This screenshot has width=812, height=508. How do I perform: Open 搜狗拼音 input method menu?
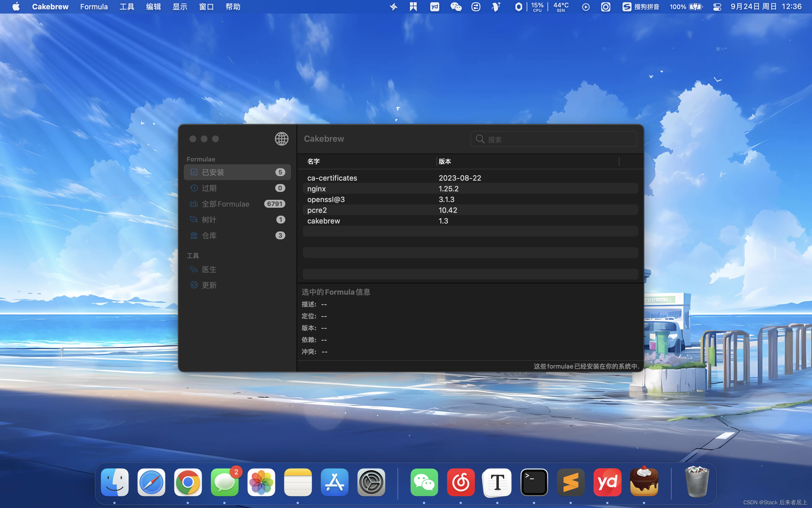point(641,7)
